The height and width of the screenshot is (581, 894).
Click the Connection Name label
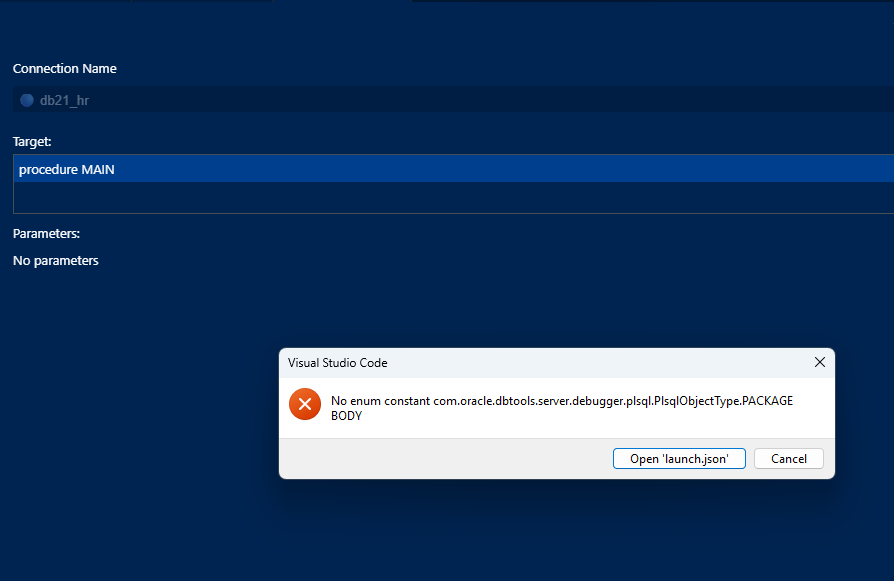64,69
